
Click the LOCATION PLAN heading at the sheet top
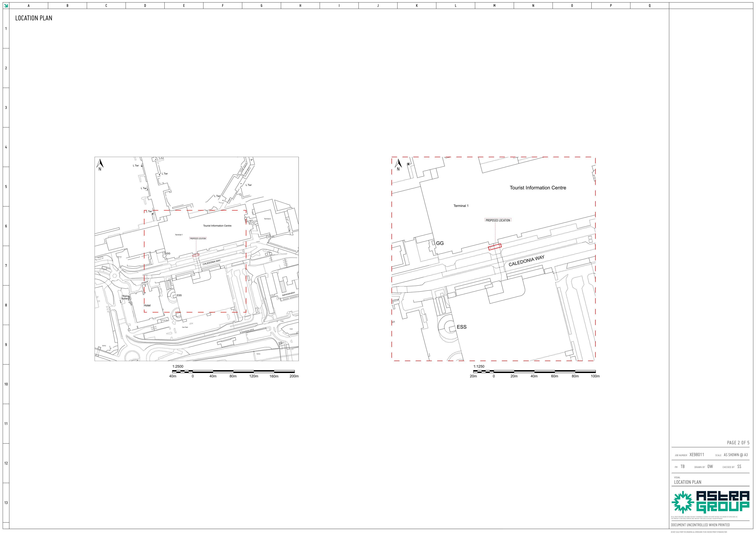coord(34,18)
